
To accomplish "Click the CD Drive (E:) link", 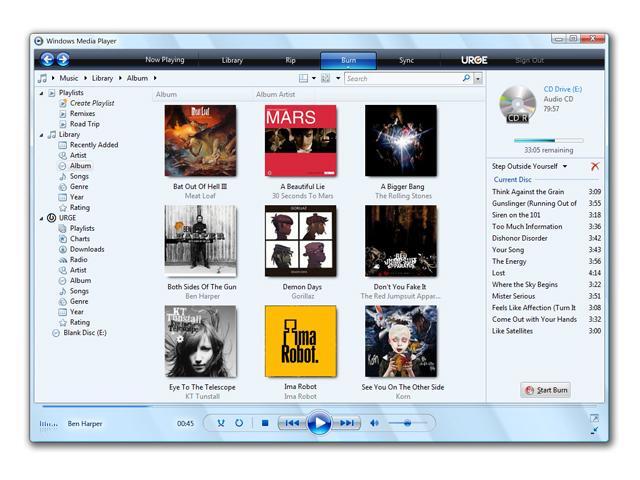I will pos(562,89).
